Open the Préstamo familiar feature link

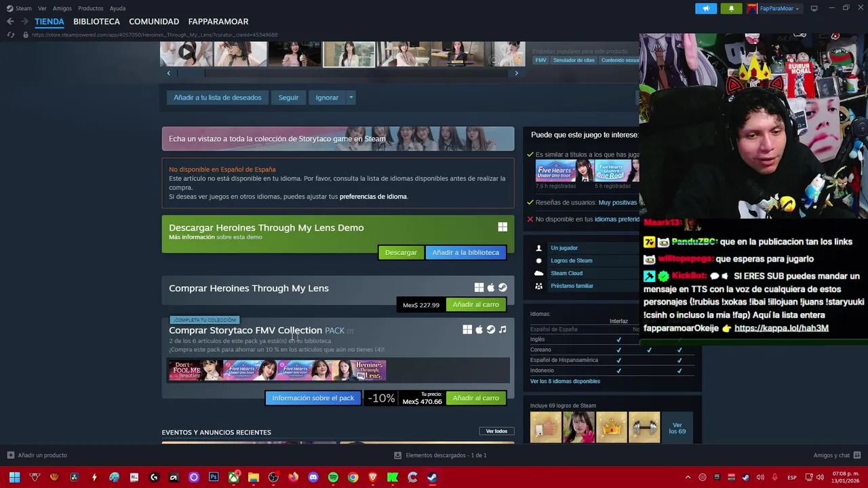click(572, 286)
